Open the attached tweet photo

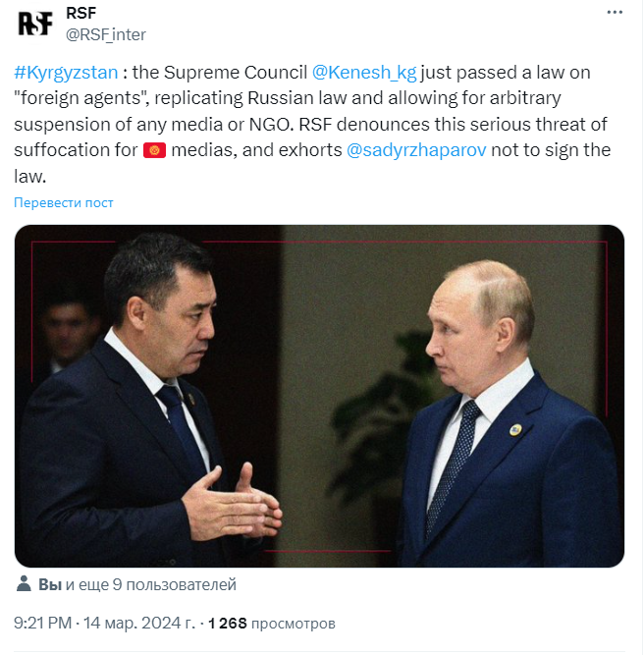(319, 396)
